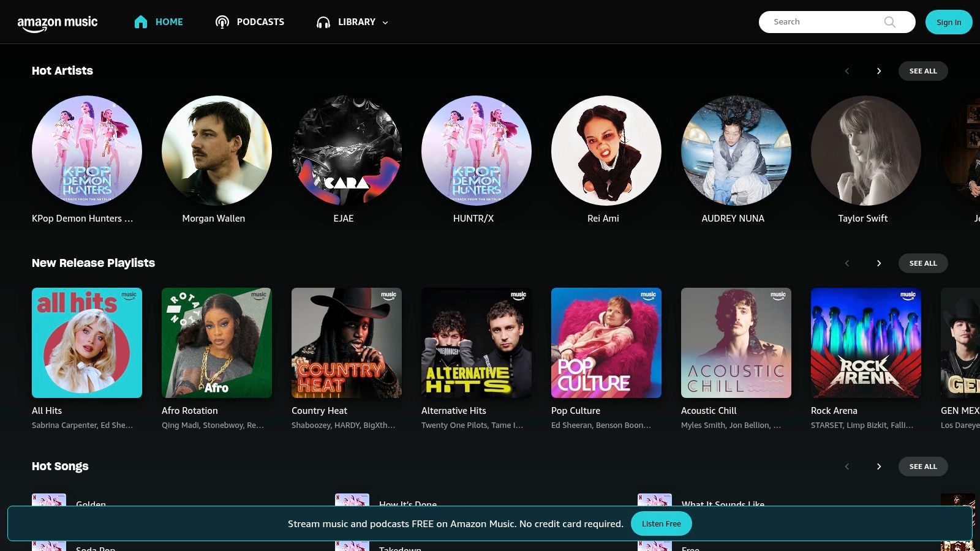Open the Pop Culture playlist cover
The image size is (980, 551).
tap(606, 343)
